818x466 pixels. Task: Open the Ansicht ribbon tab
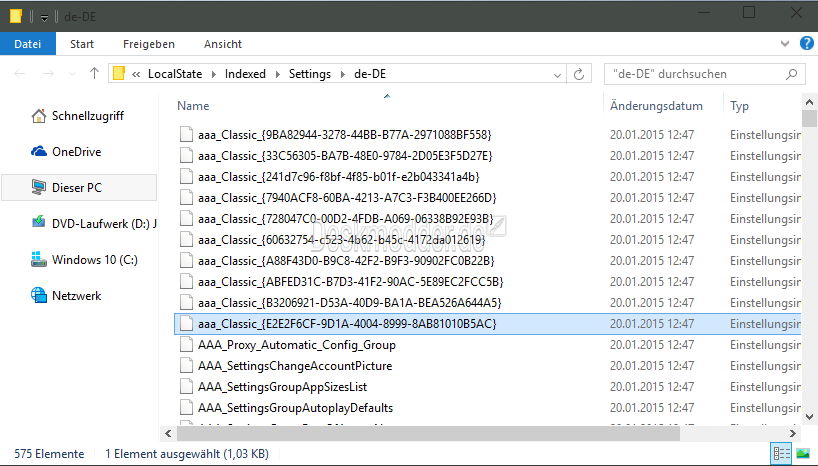click(x=223, y=44)
